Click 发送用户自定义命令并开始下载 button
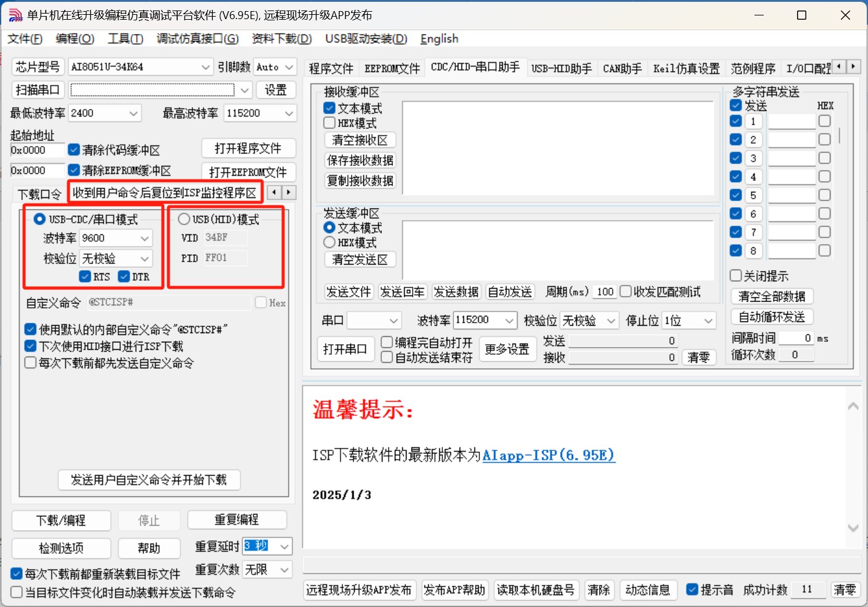The height and width of the screenshot is (607, 868). pos(149,480)
